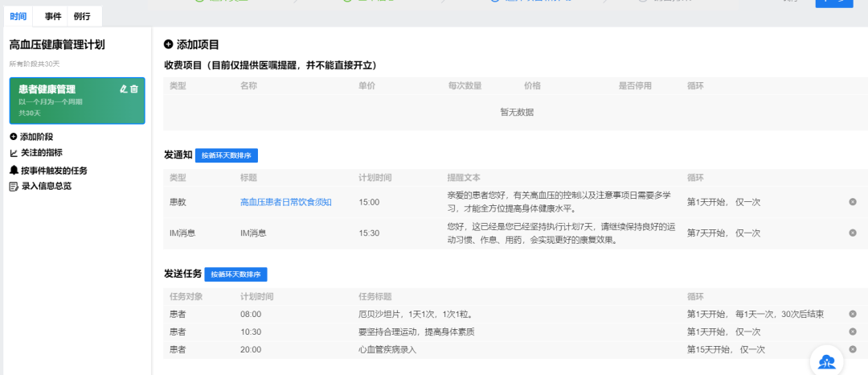Image resolution: width=868 pixels, height=375 pixels.
Task: Open 录入信息总览 in the sidebar
Action: tap(46, 186)
